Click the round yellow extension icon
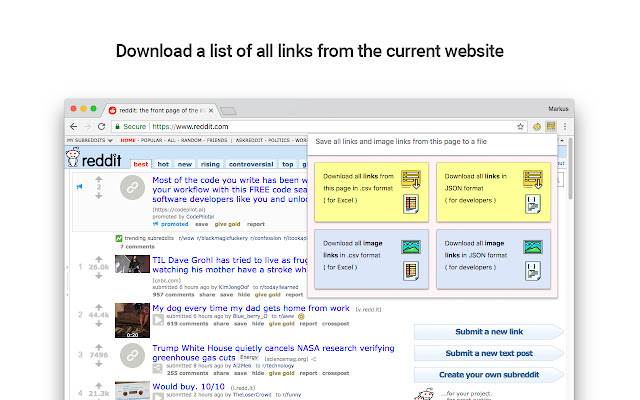 pyautogui.click(x=537, y=127)
